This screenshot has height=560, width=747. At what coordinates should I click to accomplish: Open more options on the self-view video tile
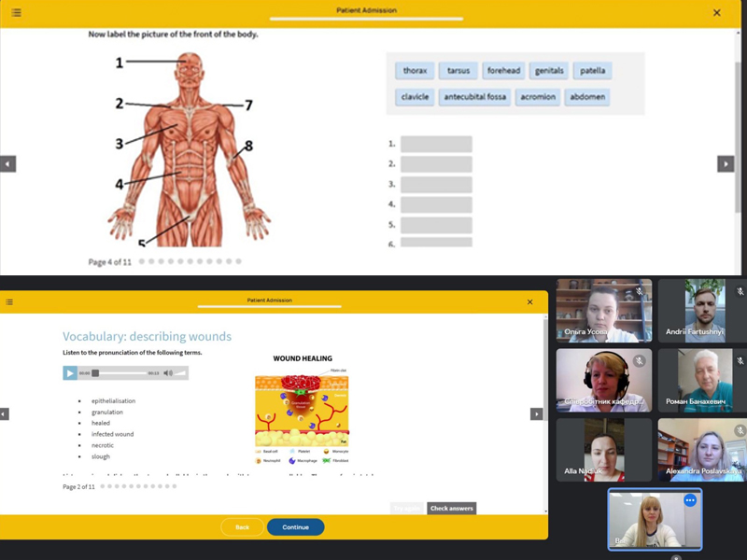pyautogui.click(x=690, y=501)
